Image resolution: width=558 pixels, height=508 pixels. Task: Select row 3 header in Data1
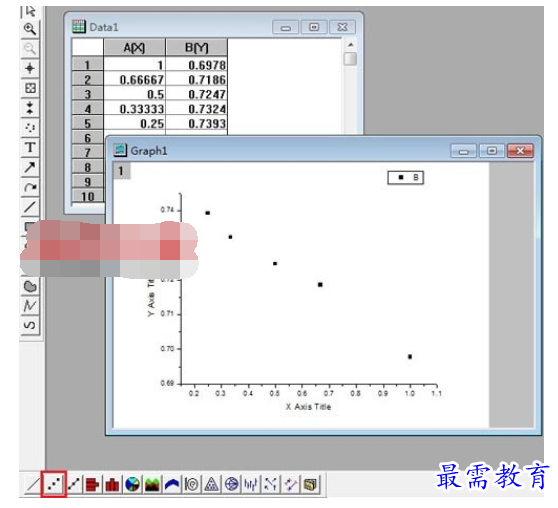[x=88, y=94]
